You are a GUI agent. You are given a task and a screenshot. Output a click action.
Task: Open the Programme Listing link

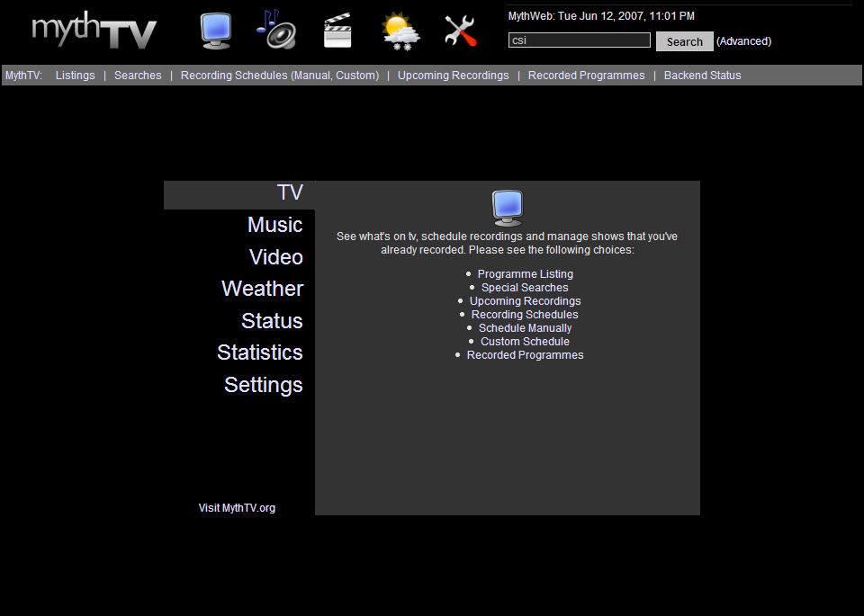tap(525, 274)
